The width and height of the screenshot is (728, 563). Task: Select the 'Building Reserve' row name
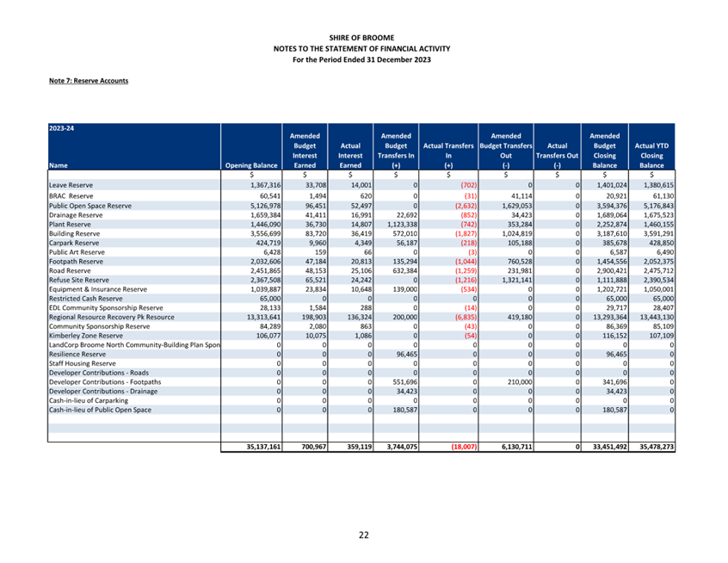[74, 233]
